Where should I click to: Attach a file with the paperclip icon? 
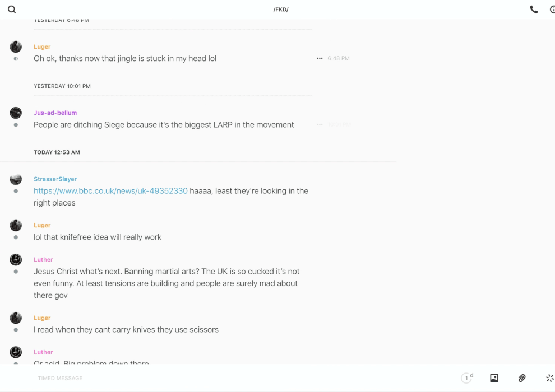(x=522, y=378)
